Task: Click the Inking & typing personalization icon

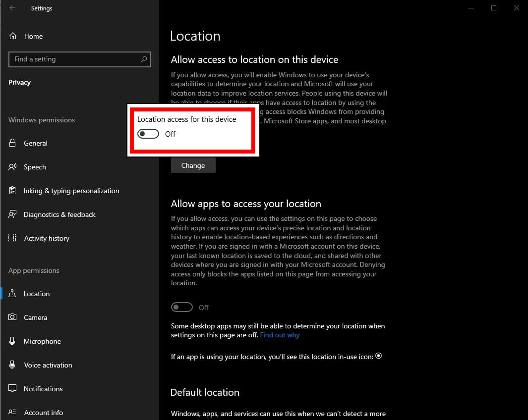Action: [x=13, y=191]
